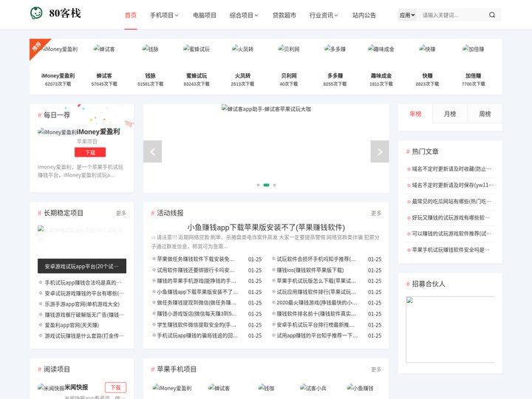Open 安卓游戏试玩app平台 featured item
Viewport: 532px width, 399px height.
82,266
